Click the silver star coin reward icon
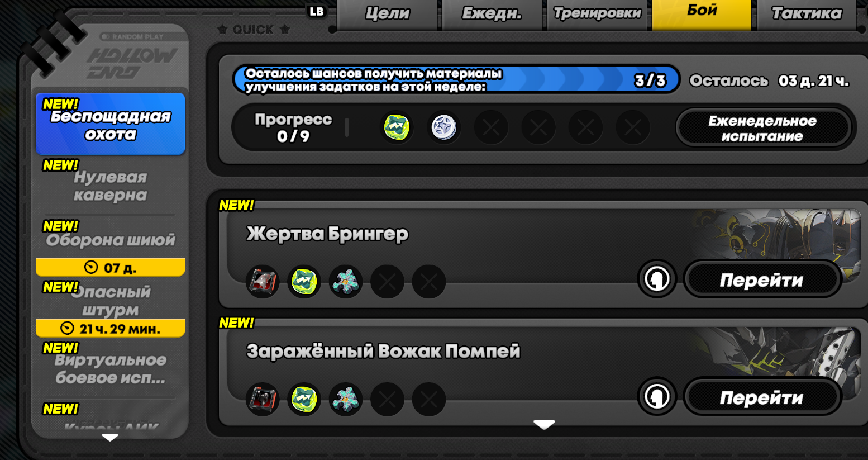 pyautogui.click(x=444, y=127)
